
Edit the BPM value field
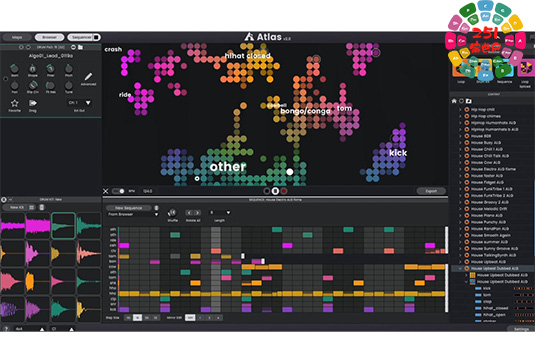point(147,191)
